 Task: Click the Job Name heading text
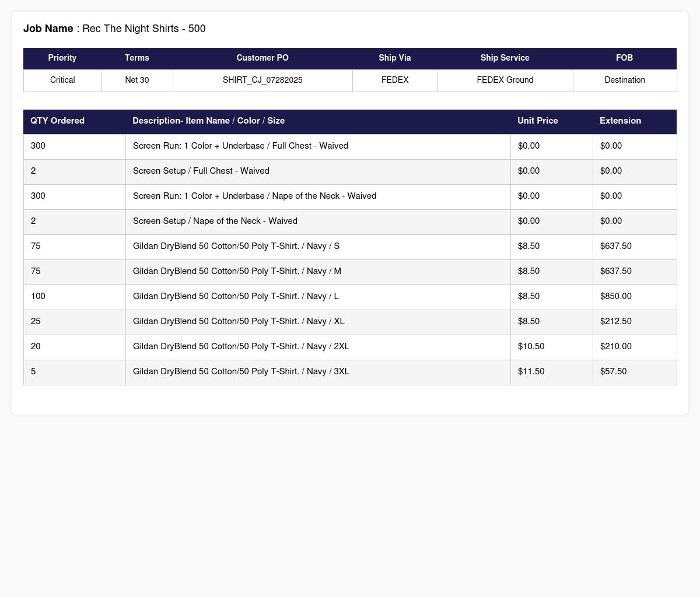[x=114, y=29]
